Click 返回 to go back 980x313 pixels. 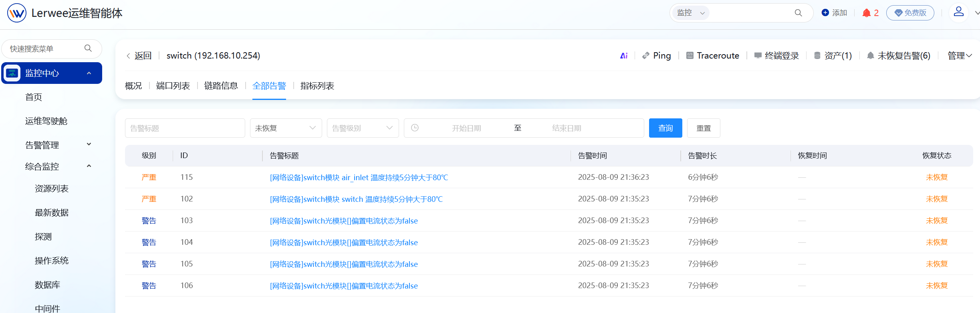tap(143, 56)
